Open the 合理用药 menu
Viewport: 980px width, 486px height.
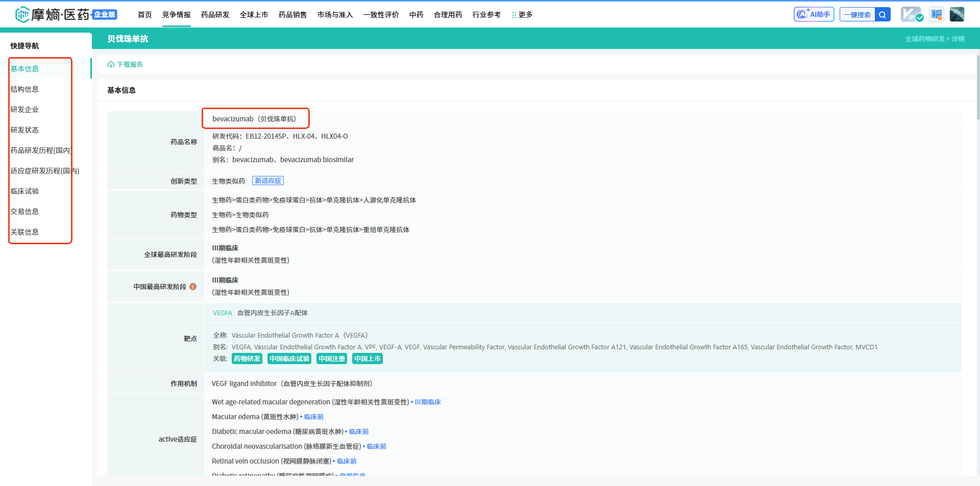coord(448,15)
